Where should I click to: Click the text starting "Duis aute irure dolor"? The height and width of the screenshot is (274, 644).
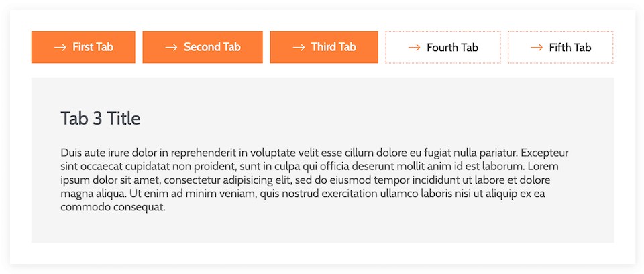point(315,180)
